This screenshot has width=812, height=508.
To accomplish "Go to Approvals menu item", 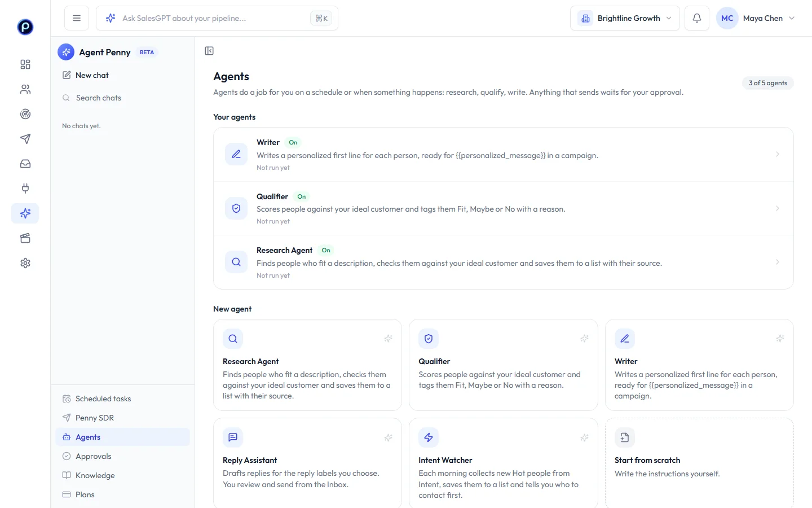I will click(122, 456).
